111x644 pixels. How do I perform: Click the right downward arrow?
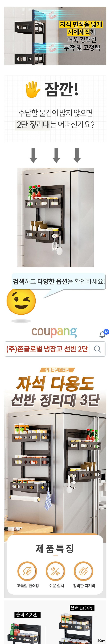point(77,155)
